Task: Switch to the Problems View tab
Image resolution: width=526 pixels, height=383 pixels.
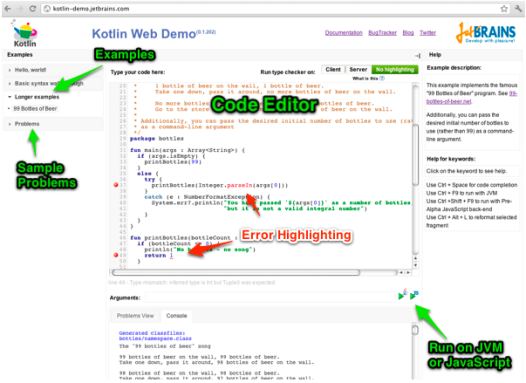Action: coord(135,316)
